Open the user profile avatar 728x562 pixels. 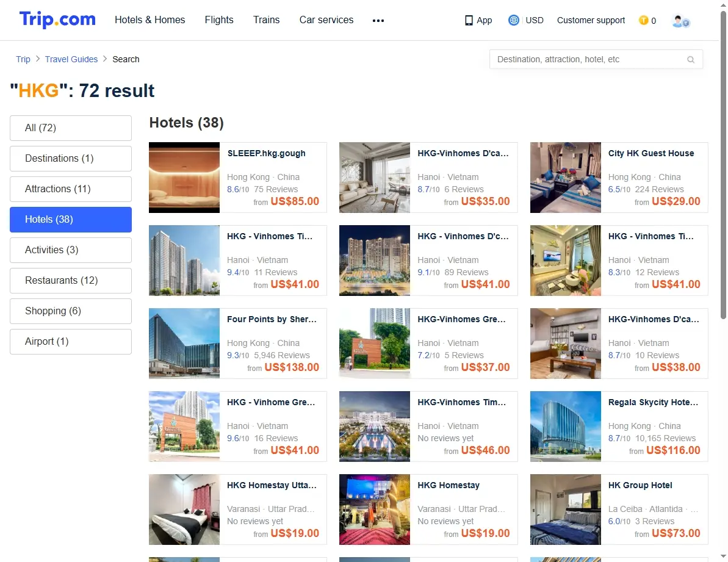pos(680,21)
